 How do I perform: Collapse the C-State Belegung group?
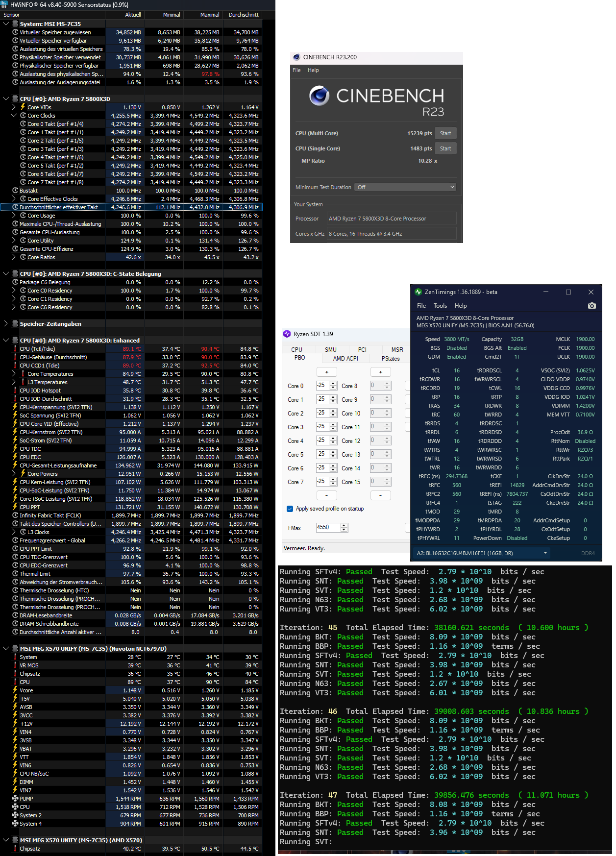click(x=6, y=274)
